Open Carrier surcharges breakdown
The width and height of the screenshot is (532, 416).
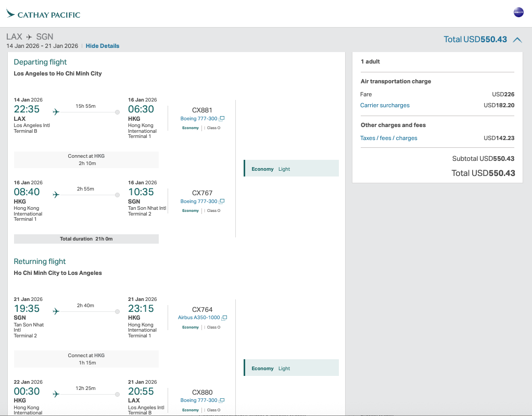[x=385, y=105]
